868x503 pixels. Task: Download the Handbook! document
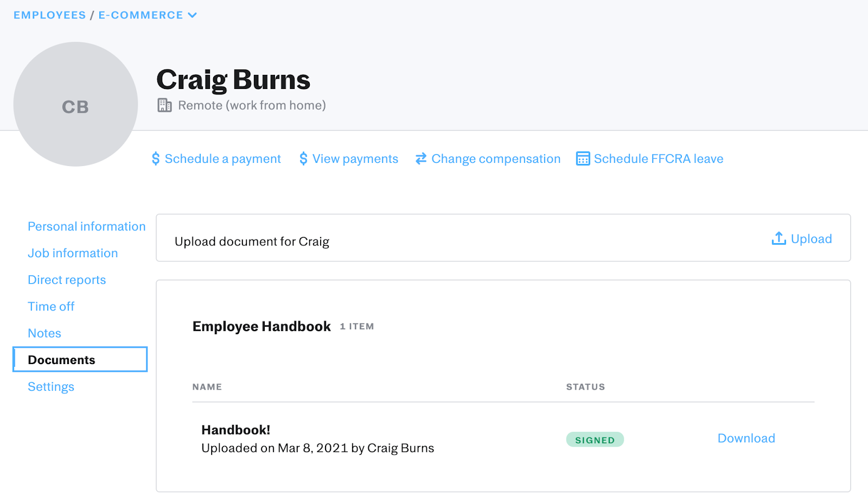pos(746,438)
